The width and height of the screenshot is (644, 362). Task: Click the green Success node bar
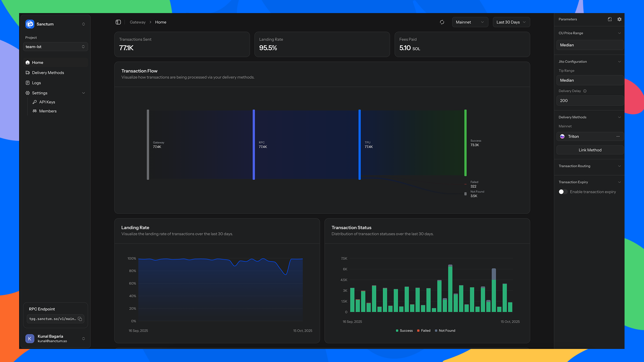pyautogui.click(x=466, y=143)
